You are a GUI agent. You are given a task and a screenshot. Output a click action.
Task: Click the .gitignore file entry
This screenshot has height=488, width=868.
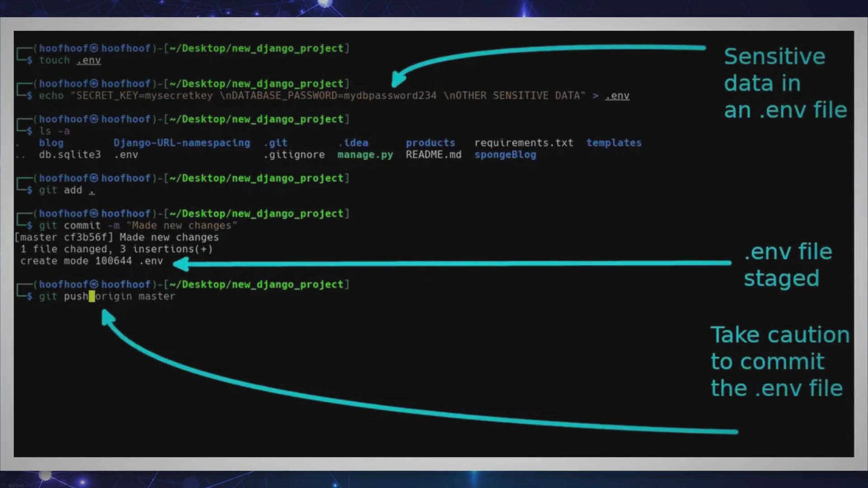(294, 155)
